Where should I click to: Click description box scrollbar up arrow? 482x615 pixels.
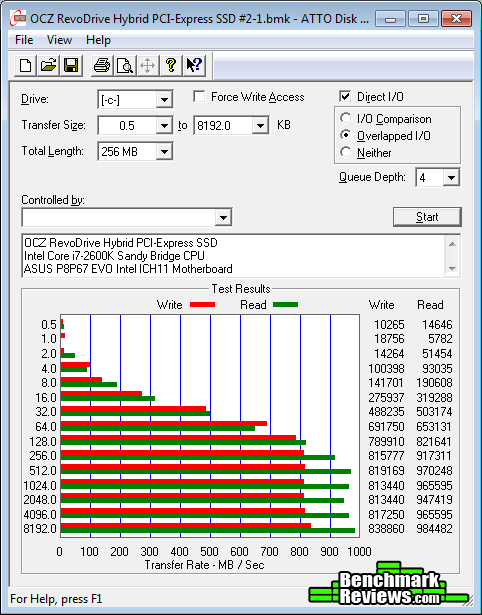[452, 244]
